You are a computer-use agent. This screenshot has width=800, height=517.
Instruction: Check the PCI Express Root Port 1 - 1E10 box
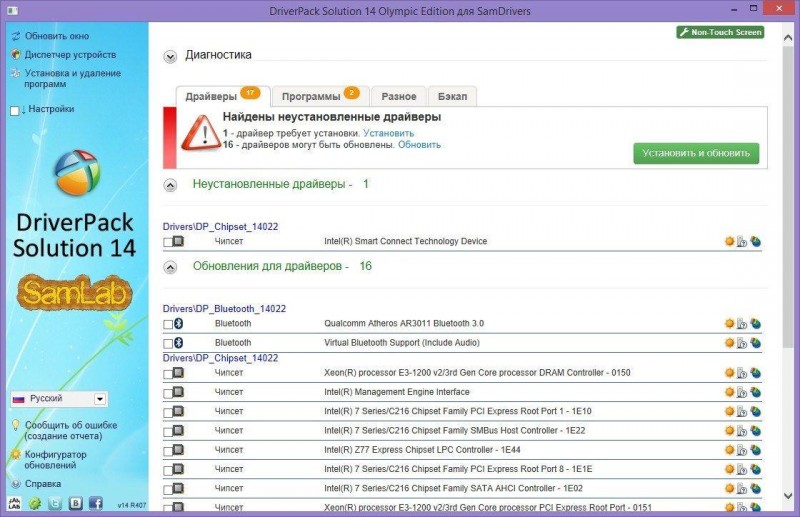168,412
